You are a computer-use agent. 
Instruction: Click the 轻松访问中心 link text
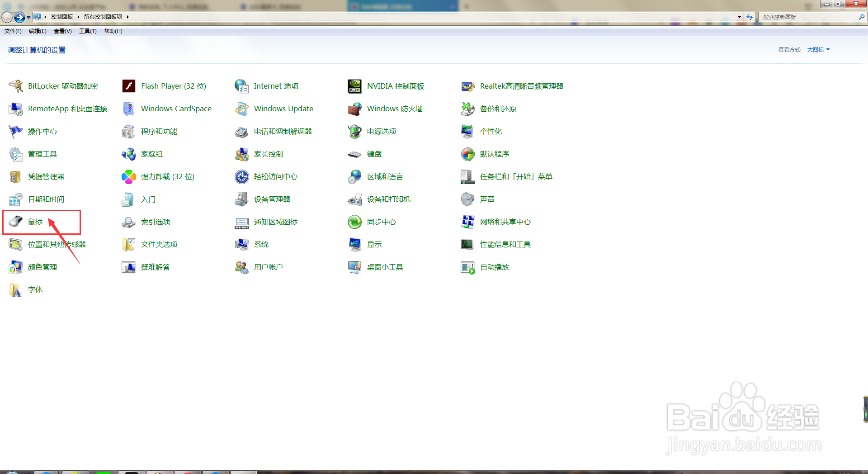point(276,176)
